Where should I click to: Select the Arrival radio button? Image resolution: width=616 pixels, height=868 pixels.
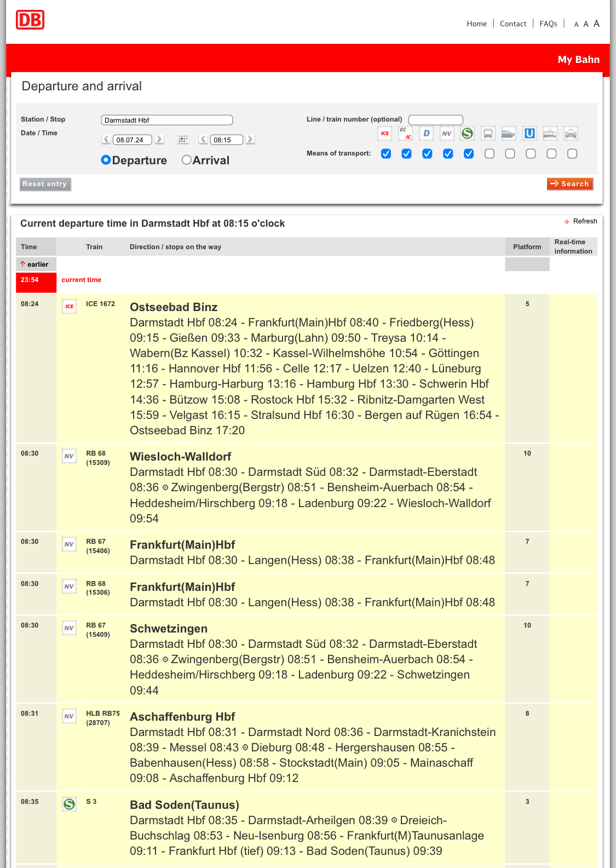click(x=187, y=160)
